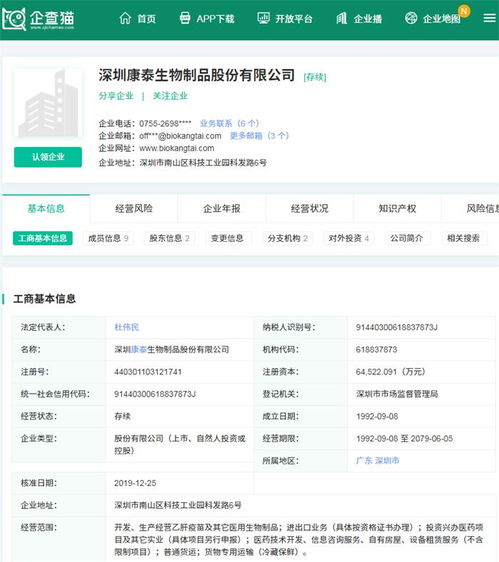Open 企业地图 in the navigation bar
The height and width of the screenshot is (562, 499).
click(x=442, y=19)
